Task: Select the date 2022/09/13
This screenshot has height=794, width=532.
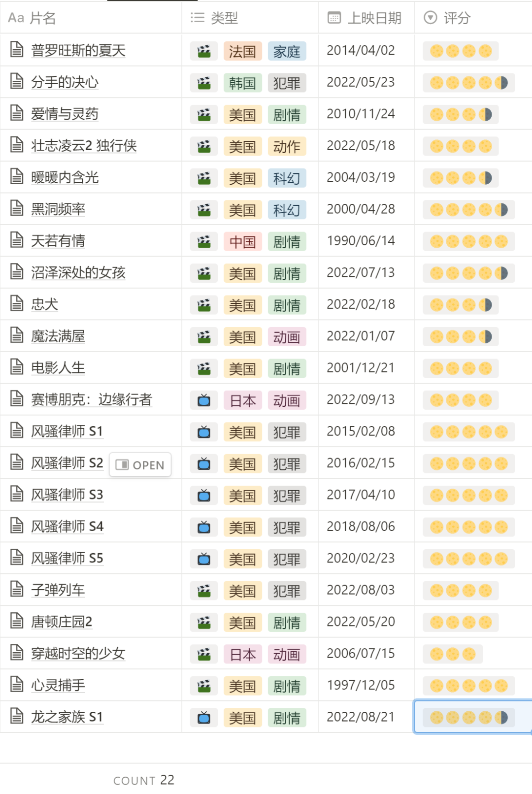Action: [361, 399]
